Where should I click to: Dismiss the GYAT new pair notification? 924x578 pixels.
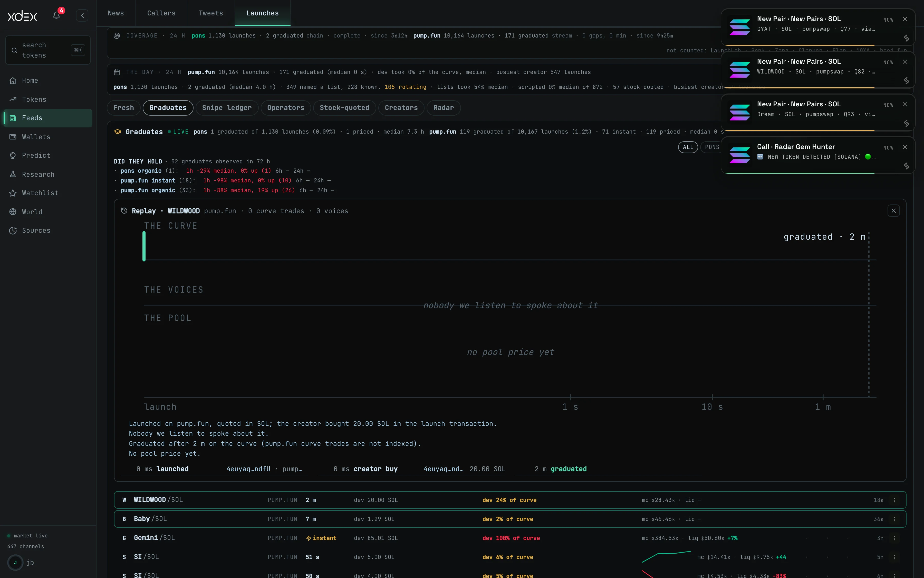coord(905,19)
